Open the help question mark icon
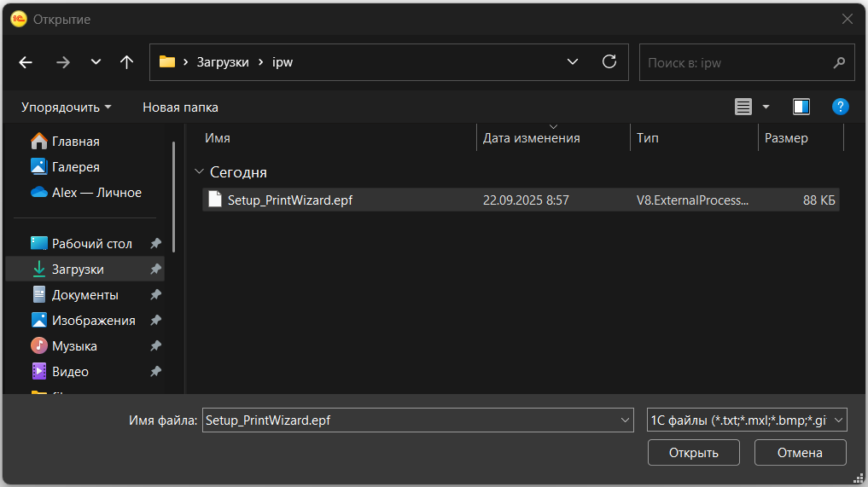Image resolution: width=868 pixels, height=487 pixels. coord(840,107)
